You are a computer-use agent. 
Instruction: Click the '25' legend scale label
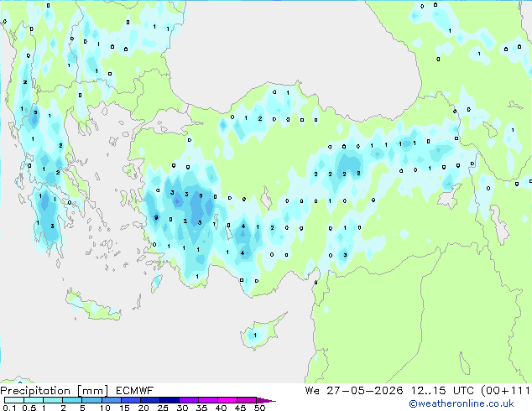[163, 408]
